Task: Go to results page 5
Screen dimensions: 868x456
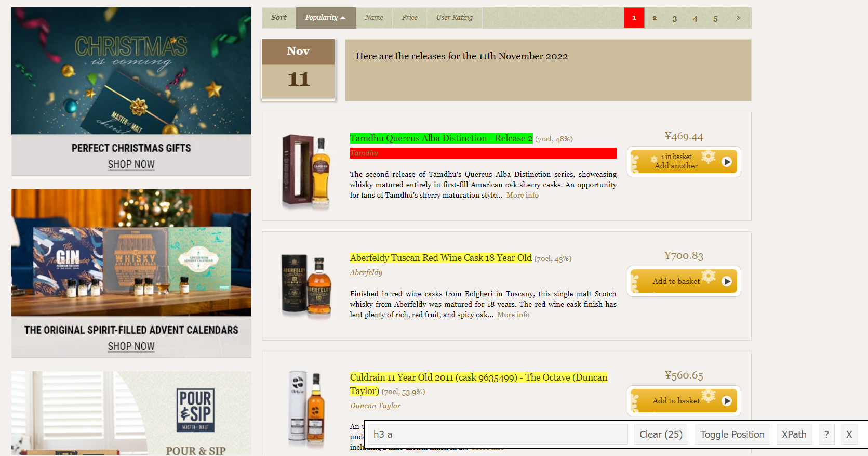Action: [x=715, y=18]
